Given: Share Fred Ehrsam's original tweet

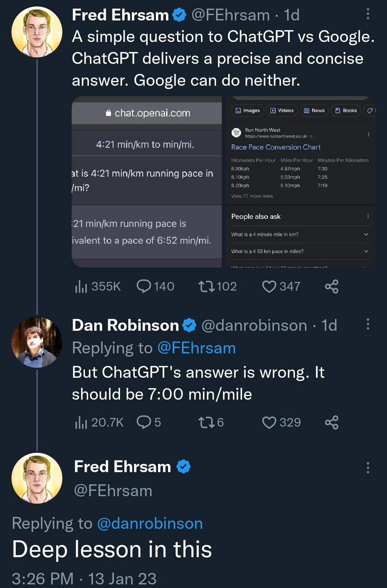Looking at the screenshot, I should pyautogui.click(x=331, y=287).
